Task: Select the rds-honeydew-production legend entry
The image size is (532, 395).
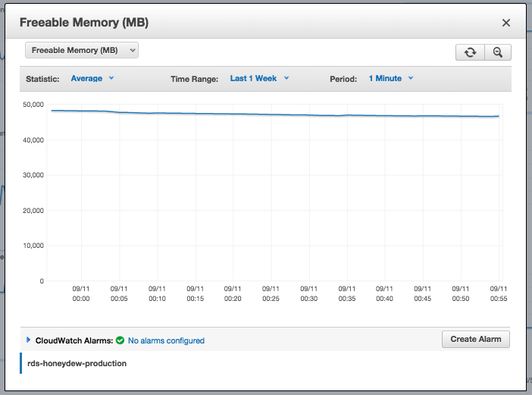Action: coord(77,363)
